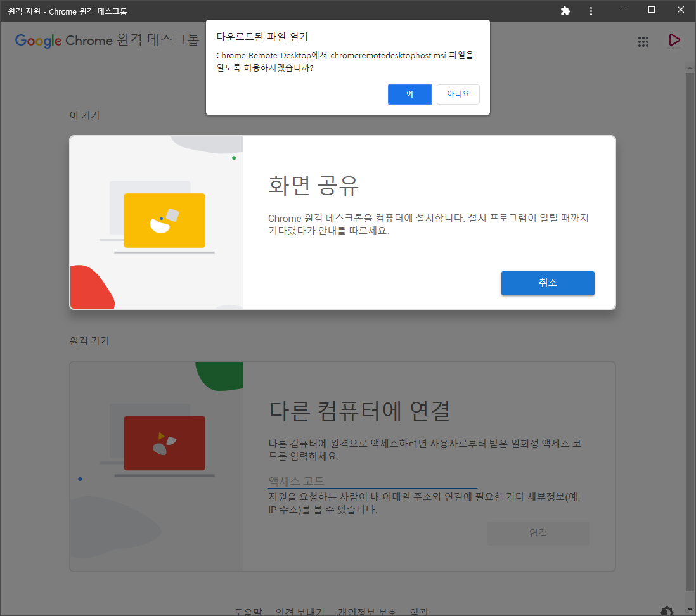Focus the 액세스 코드 input field

click(x=373, y=481)
